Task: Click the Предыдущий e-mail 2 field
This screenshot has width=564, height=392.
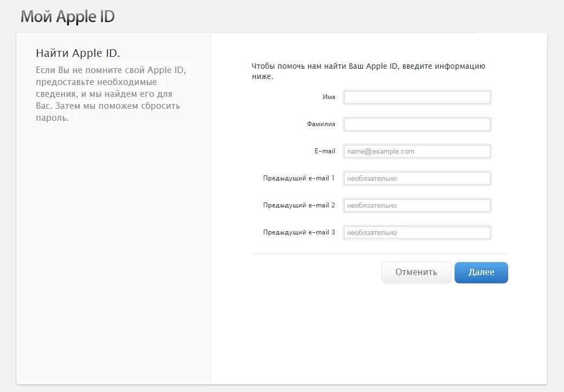Action: click(x=417, y=205)
